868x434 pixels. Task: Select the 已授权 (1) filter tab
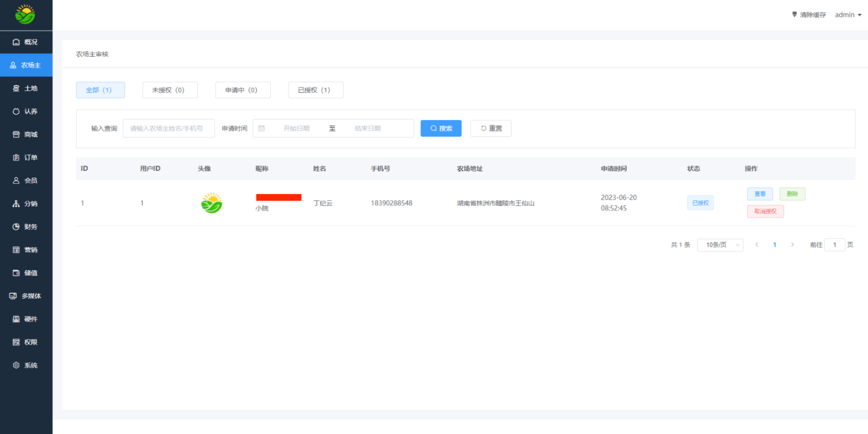(x=315, y=90)
